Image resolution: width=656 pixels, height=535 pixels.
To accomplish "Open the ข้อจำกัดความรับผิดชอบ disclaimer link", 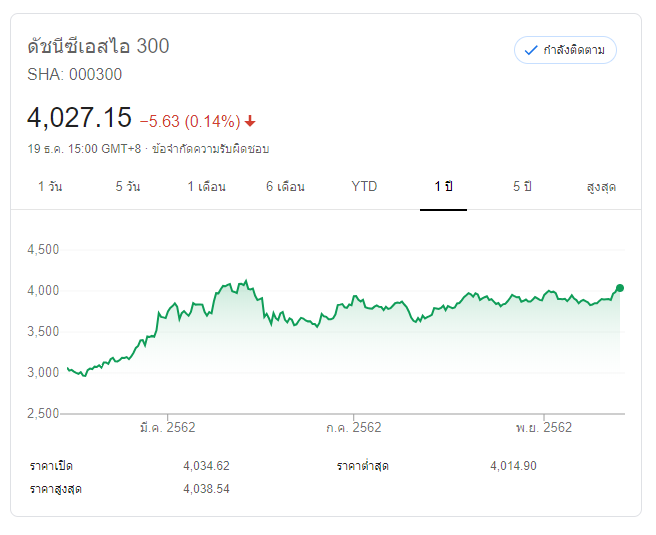I will [210, 149].
